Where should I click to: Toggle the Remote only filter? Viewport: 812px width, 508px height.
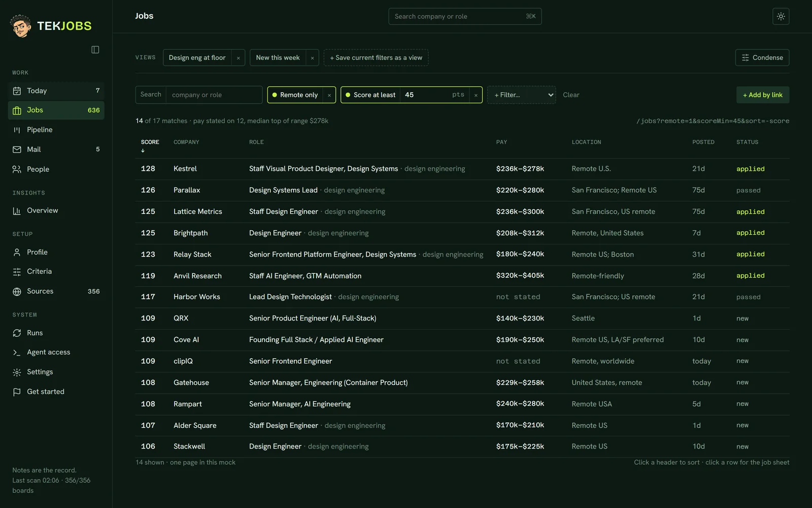[x=295, y=95]
